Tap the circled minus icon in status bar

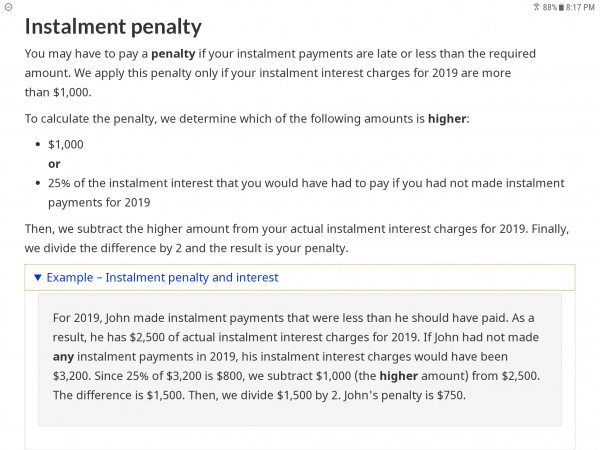pos(8,7)
